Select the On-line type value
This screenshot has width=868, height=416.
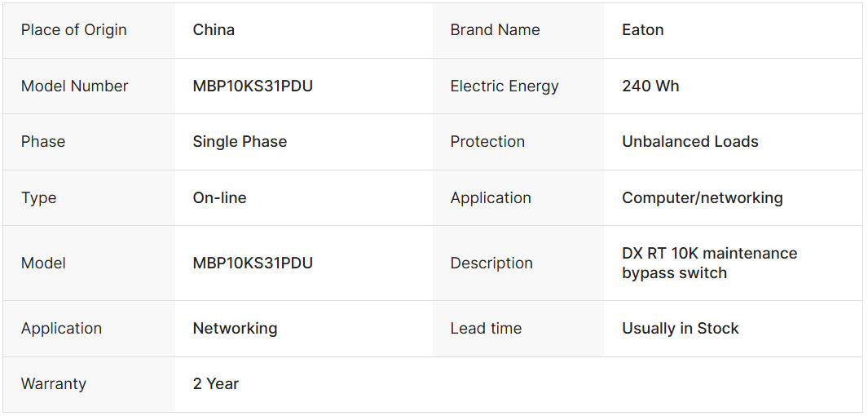point(219,198)
